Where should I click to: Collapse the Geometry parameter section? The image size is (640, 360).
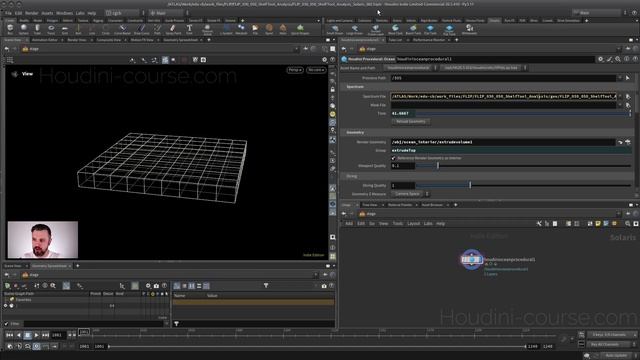[355, 133]
